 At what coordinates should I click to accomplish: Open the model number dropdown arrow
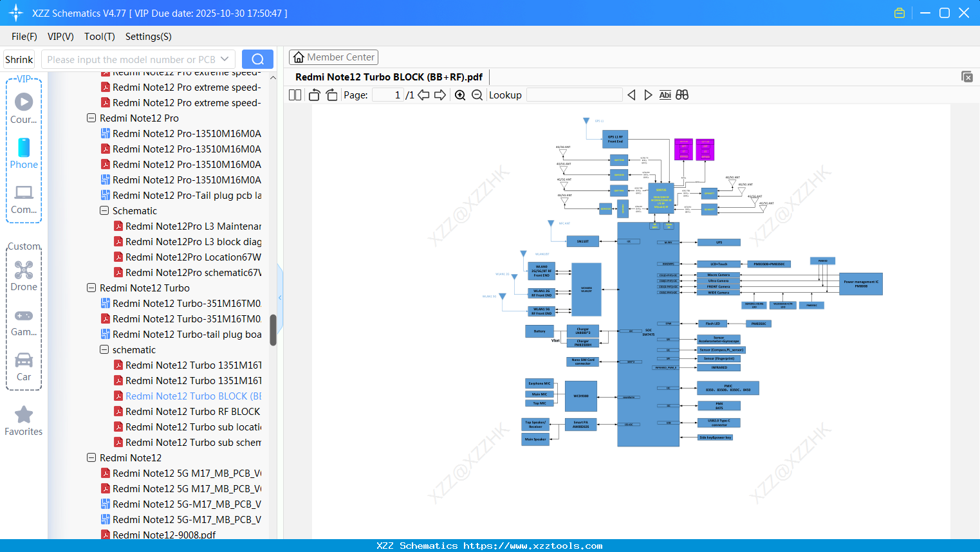coord(225,59)
